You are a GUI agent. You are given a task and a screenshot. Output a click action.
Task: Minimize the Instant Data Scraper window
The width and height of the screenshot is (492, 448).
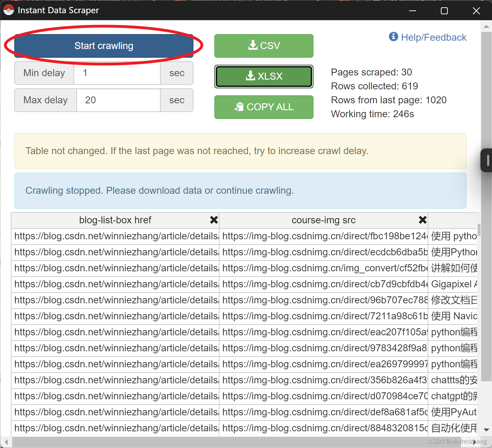[x=413, y=11]
